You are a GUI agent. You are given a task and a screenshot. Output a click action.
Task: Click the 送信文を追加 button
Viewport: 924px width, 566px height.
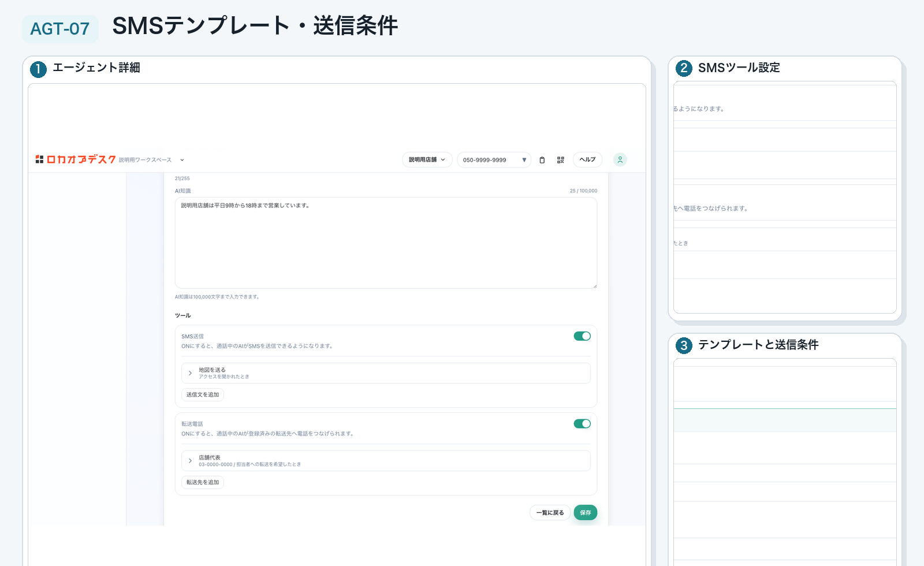[203, 395]
